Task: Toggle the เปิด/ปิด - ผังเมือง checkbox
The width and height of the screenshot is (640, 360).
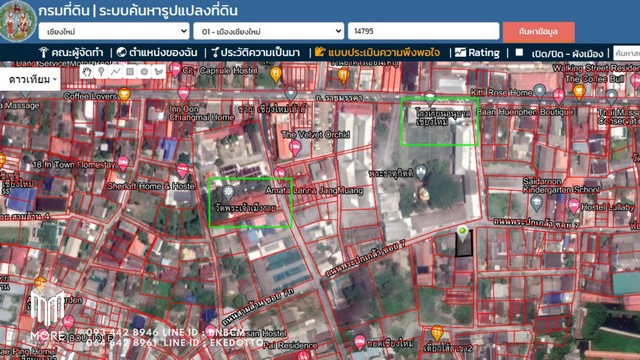Action: tap(519, 52)
